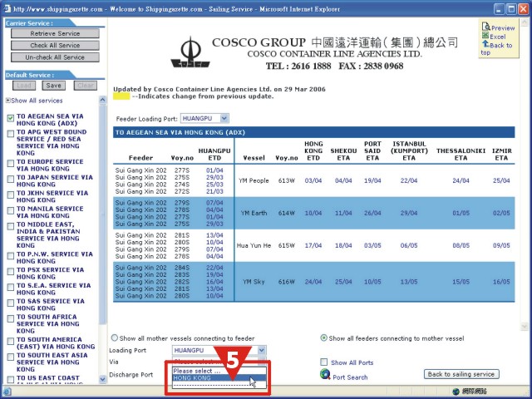Viewport: 532px width, 399px height.
Task: Check TO SOUTH AFRICA SERVICE VIA HONG KONG
Action: (x=11, y=318)
